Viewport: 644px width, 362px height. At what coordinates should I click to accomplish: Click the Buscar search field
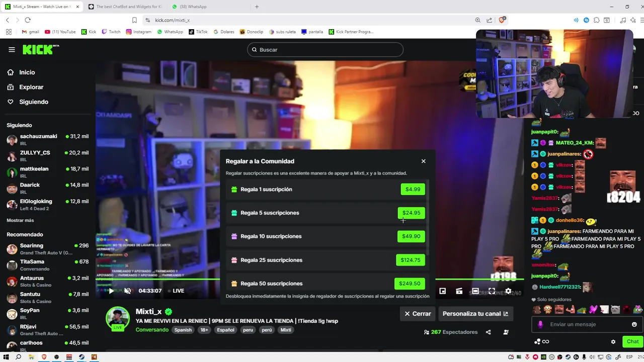pyautogui.click(x=325, y=50)
